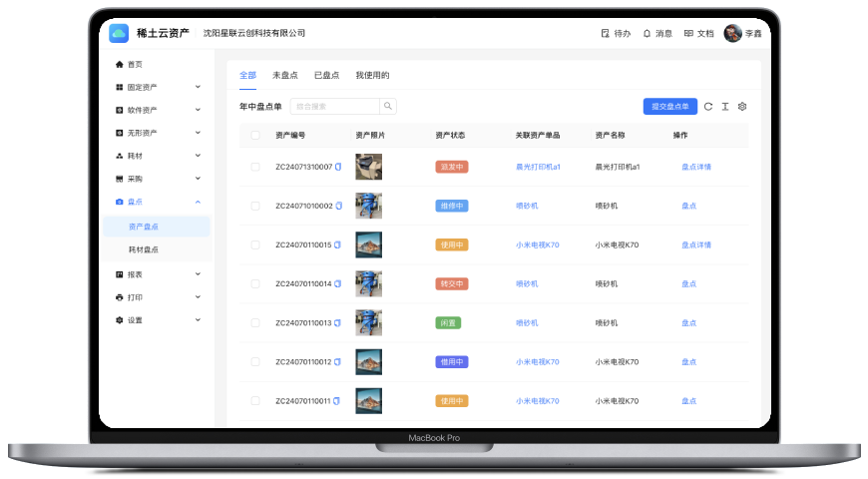Open table column settings gear icon
Viewport: 868px width, 479px height.
coord(742,106)
